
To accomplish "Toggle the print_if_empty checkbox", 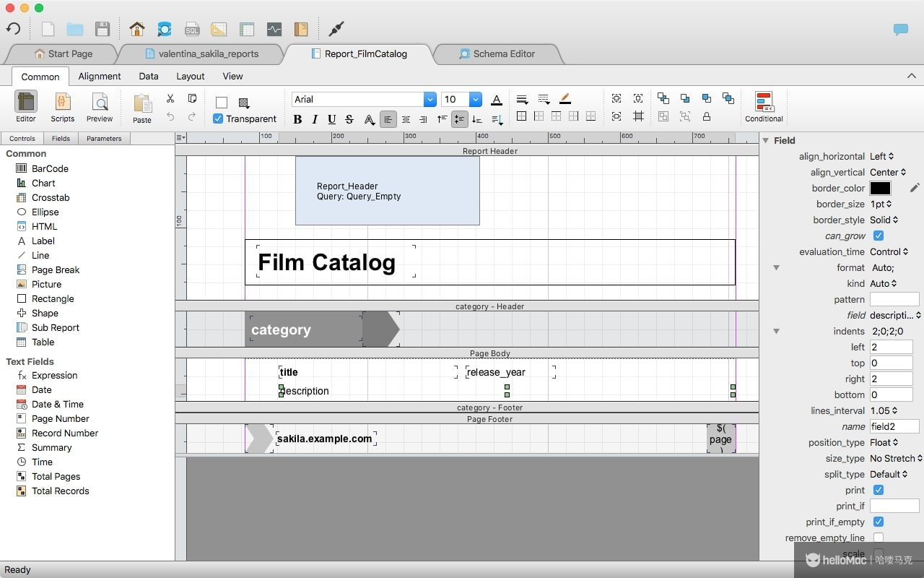I will 879,522.
